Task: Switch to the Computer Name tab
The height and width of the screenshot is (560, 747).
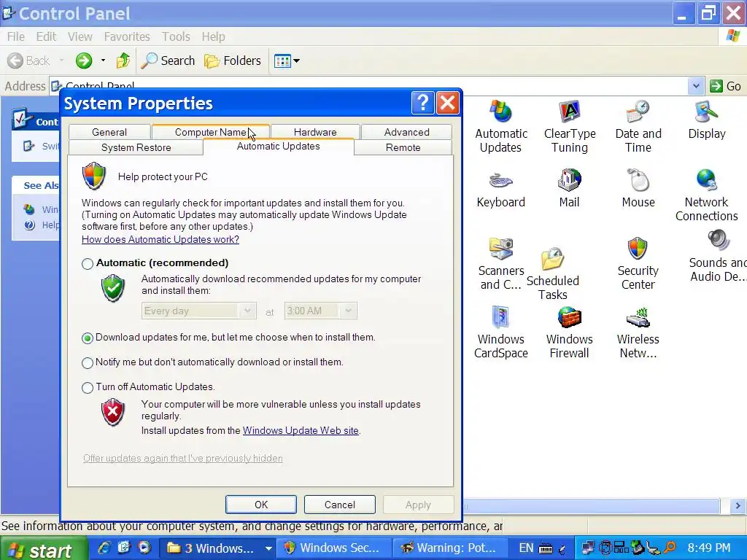Action: [211, 132]
